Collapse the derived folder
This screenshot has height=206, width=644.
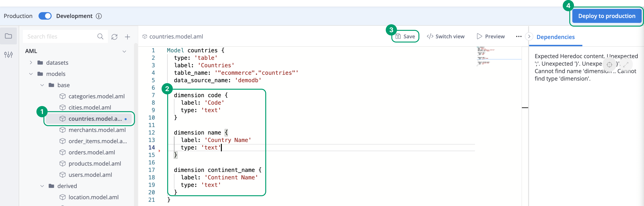[42, 186]
